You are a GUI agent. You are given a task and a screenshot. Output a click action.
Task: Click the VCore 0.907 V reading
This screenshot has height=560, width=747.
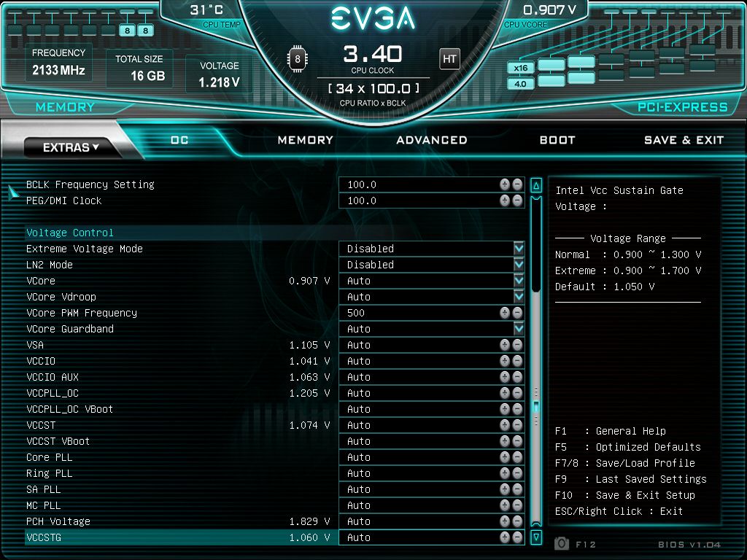coord(309,281)
